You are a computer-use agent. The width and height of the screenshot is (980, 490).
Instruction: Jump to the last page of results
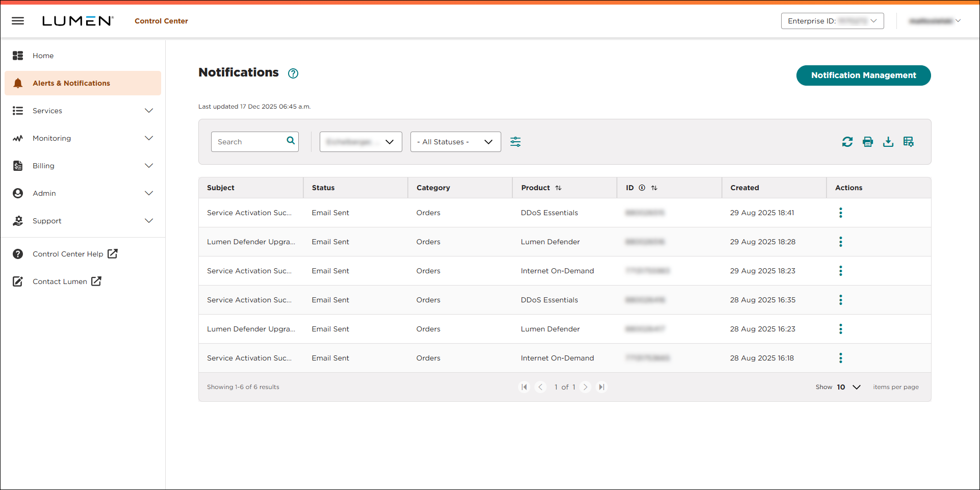pos(602,387)
